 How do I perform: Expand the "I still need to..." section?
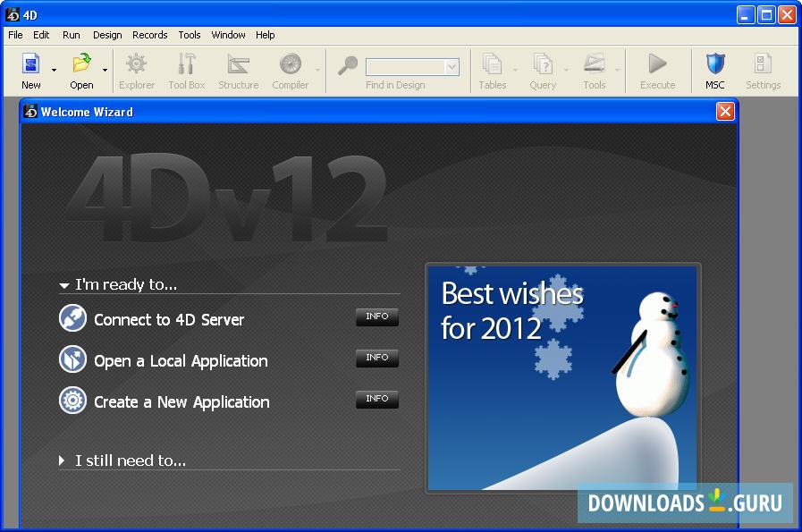[x=62, y=460]
